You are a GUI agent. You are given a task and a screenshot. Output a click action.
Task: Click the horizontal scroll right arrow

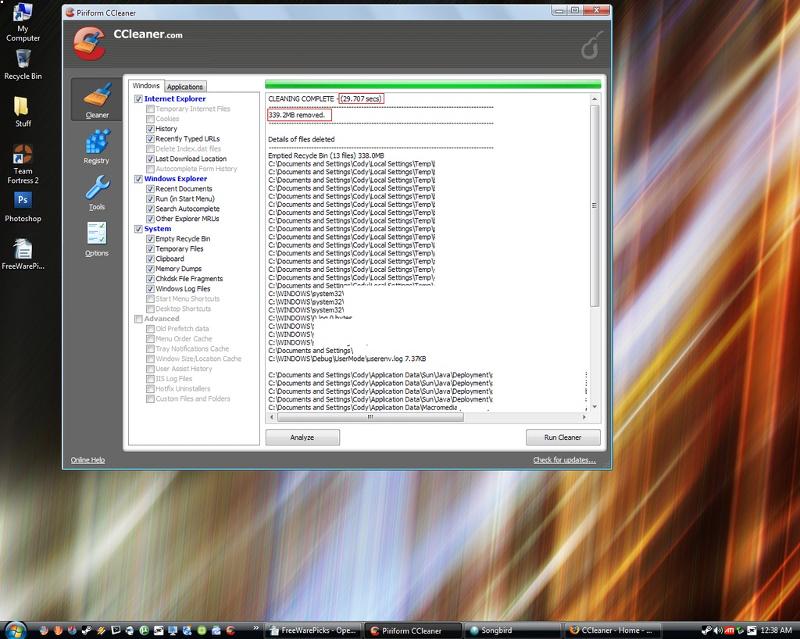pyautogui.click(x=585, y=417)
